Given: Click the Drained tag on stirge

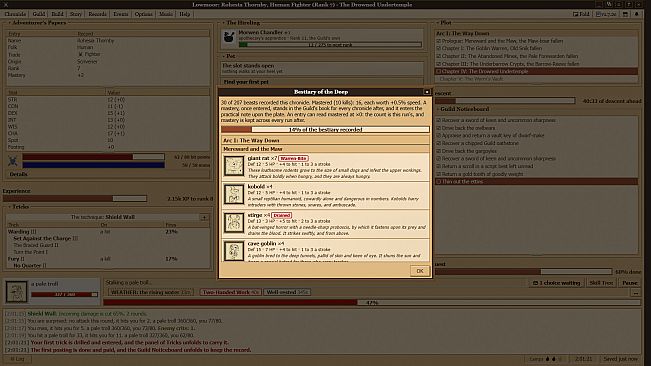Looking at the screenshot, I should [x=281, y=215].
